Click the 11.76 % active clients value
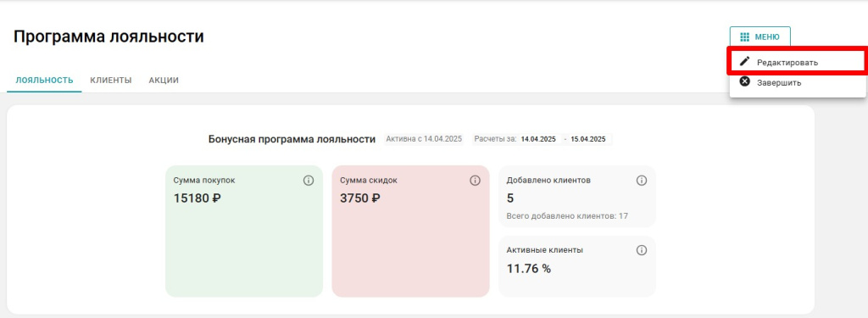This screenshot has height=318, width=868. [529, 269]
